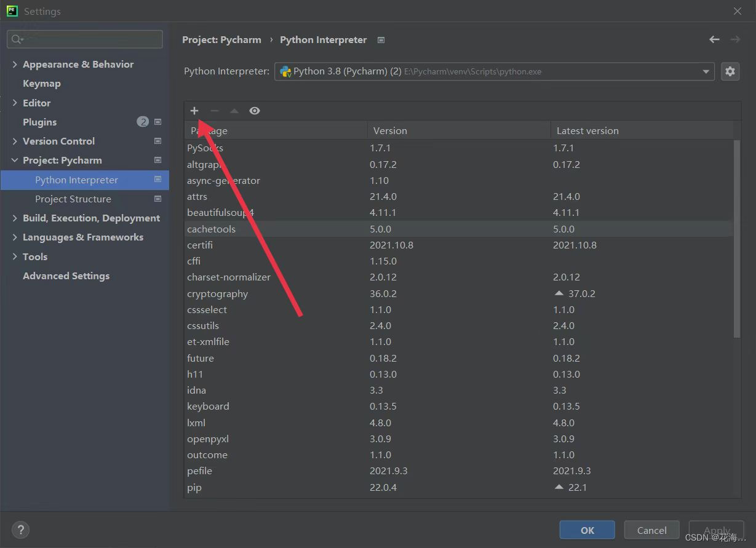The height and width of the screenshot is (548, 756).
Task: Sort by Version column header
Action: [459, 130]
